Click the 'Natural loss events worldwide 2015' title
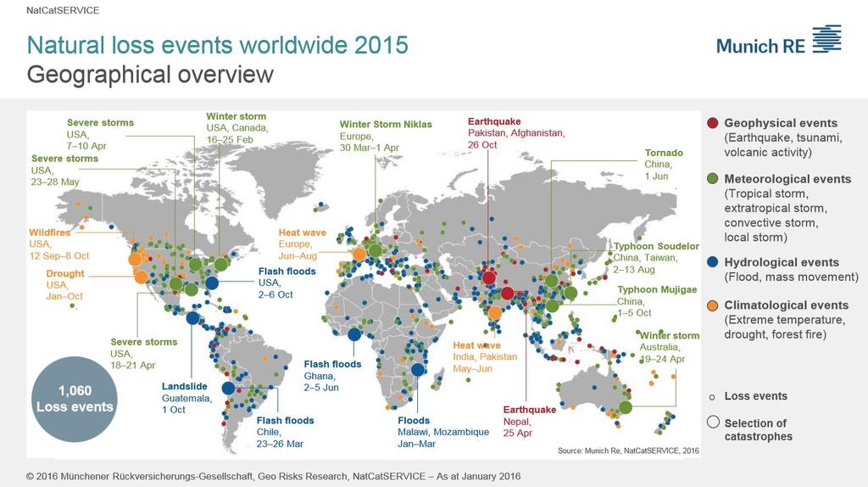 (x=218, y=45)
